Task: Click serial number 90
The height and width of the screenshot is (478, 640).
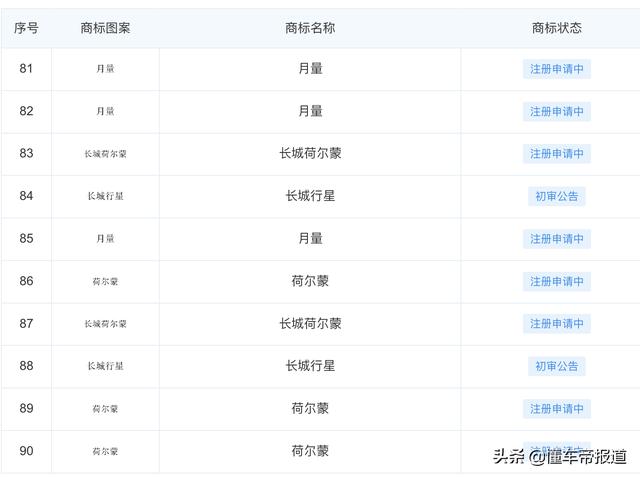Action: (26, 451)
